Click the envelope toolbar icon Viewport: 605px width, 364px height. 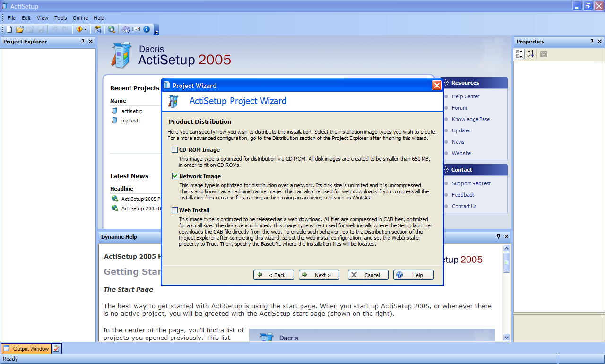[x=137, y=29]
